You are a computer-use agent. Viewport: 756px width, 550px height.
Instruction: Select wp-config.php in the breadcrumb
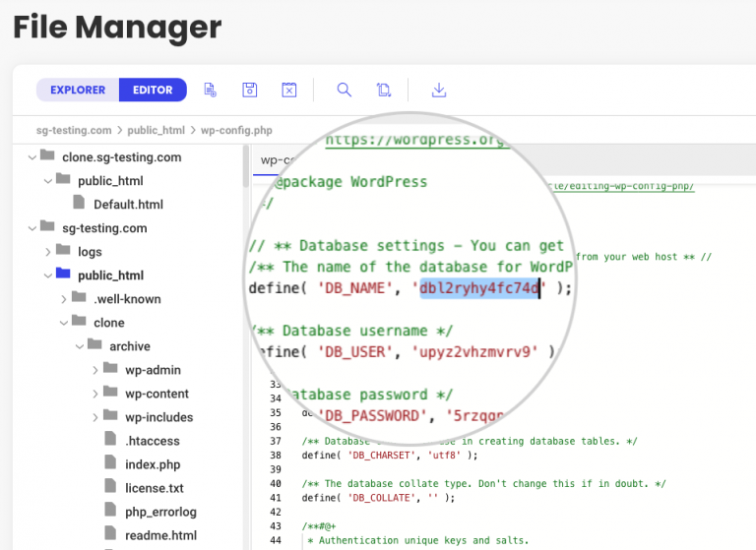click(236, 130)
